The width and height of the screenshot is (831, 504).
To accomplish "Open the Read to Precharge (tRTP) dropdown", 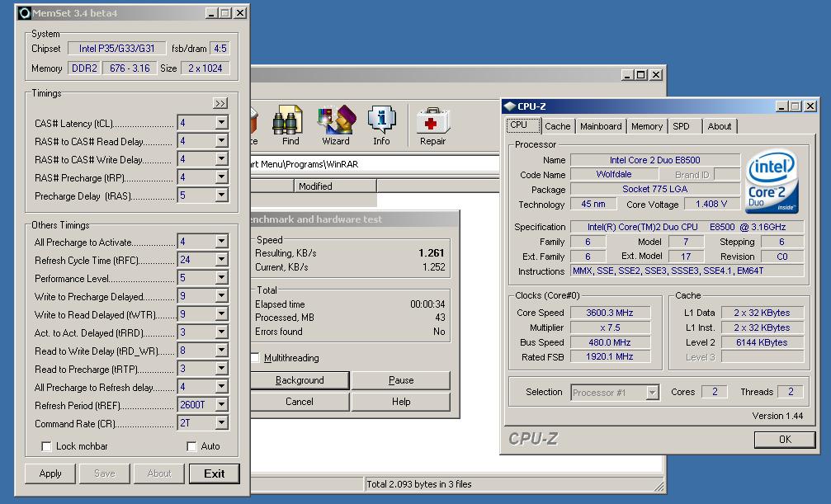I will 221,369.
